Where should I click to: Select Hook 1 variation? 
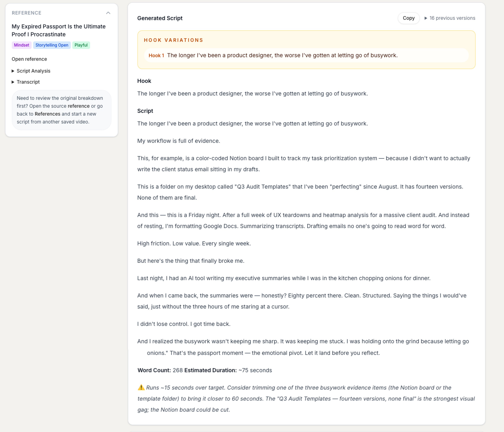(306, 55)
